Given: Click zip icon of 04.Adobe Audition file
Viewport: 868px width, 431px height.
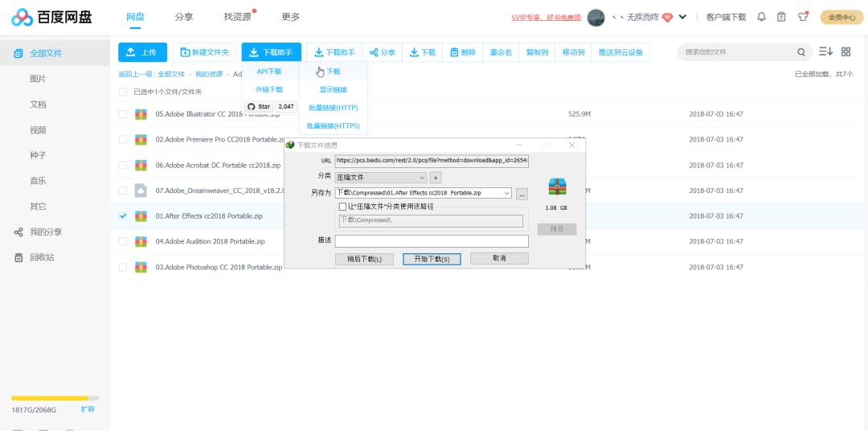Looking at the screenshot, I should pos(141,241).
